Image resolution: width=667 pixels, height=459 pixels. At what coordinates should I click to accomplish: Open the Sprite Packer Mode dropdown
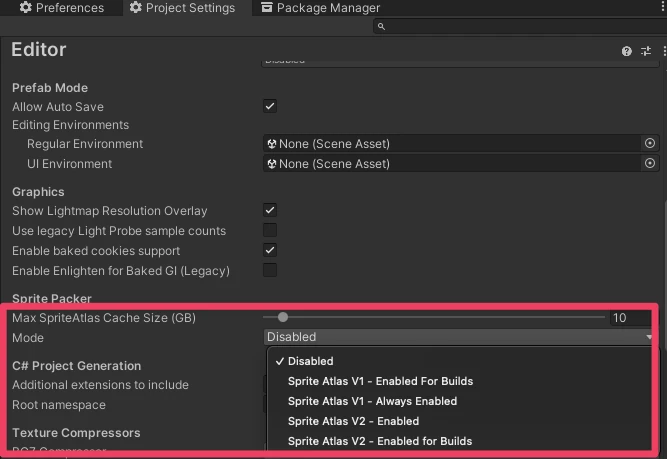tap(458, 337)
